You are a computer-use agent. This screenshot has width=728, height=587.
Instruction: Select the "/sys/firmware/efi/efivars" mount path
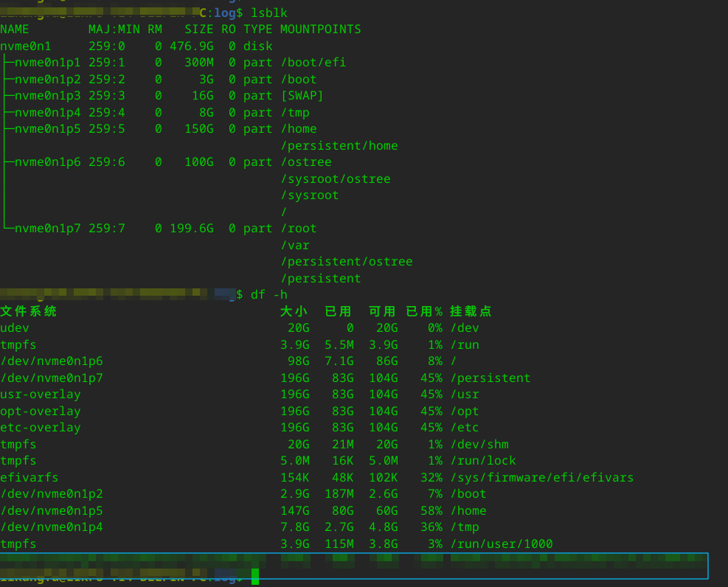click(x=542, y=477)
